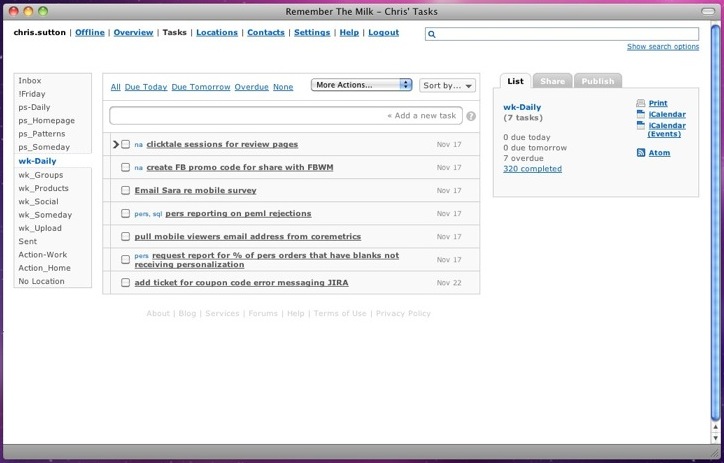Screen dimensions: 724x463
Task: Open the 320 completed link
Action: click(532, 169)
